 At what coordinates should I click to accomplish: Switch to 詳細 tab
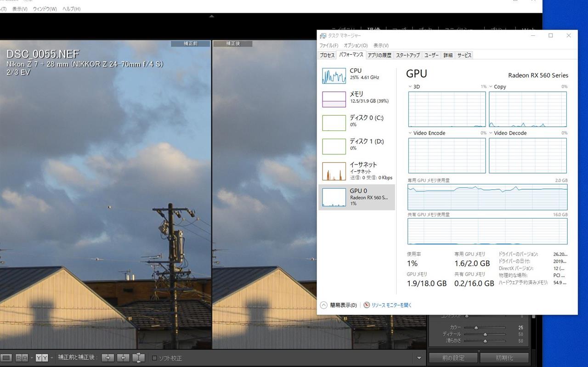click(x=448, y=55)
